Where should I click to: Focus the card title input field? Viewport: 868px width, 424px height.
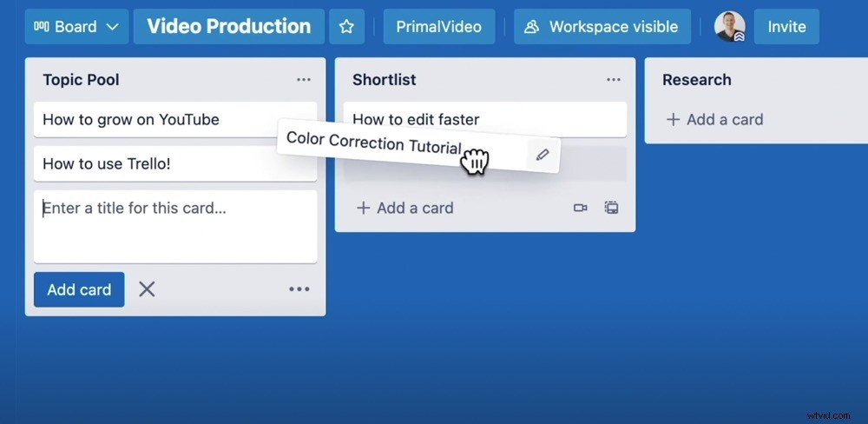(175, 227)
